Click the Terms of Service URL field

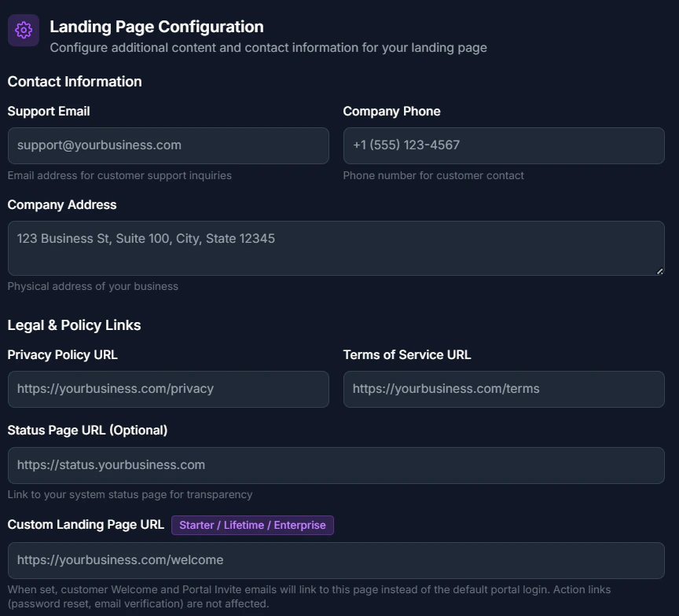(503, 389)
